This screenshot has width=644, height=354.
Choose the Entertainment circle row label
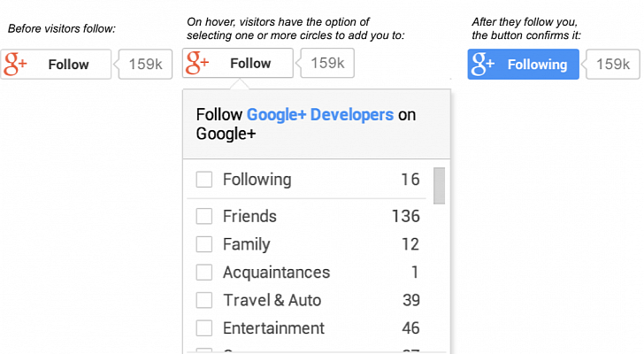click(x=273, y=328)
